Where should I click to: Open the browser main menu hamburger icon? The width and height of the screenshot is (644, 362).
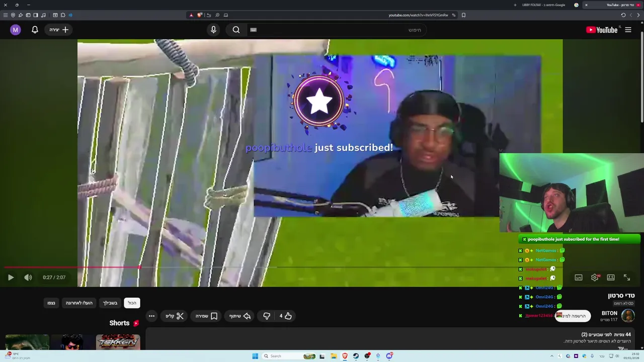pyautogui.click(x=6, y=15)
